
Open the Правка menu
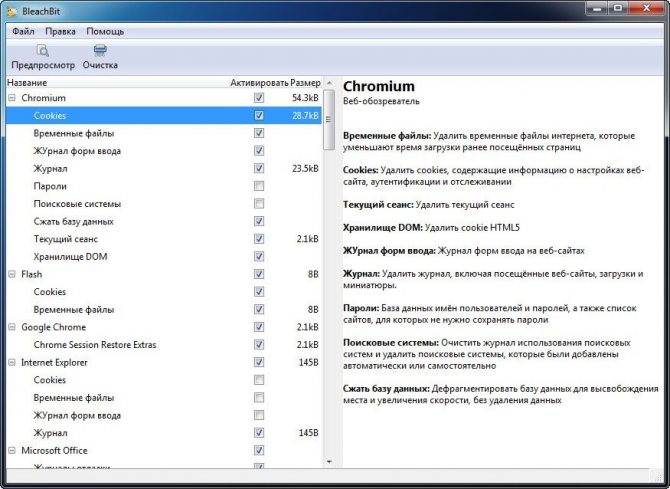click(60, 31)
